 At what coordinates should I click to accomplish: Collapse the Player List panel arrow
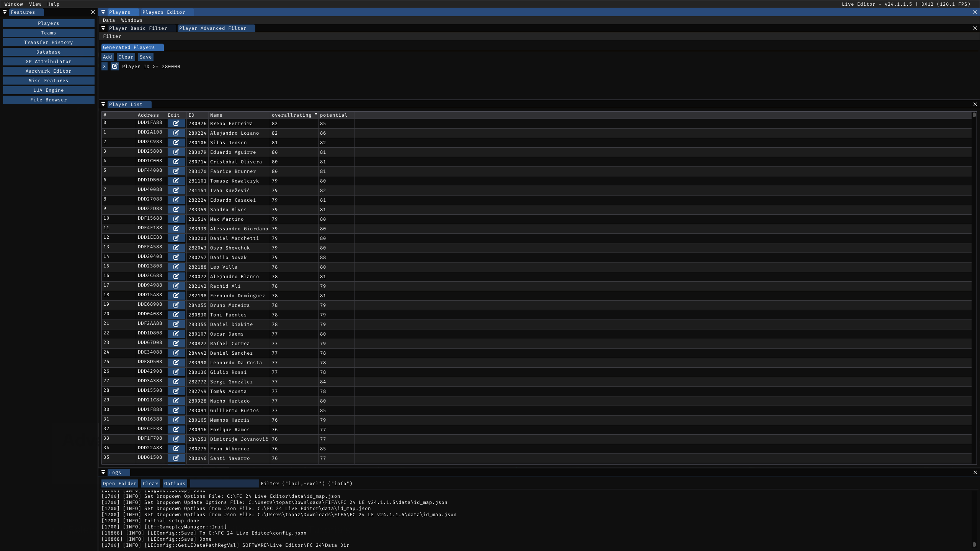[103, 104]
